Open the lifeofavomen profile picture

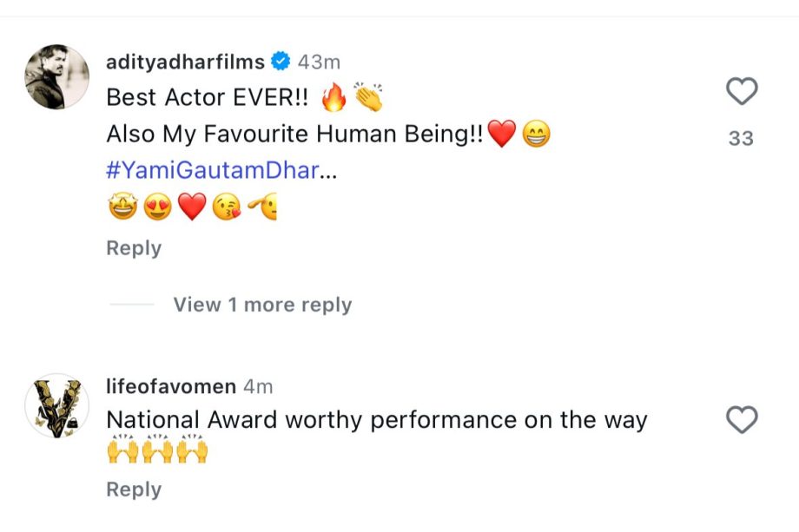point(56,406)
